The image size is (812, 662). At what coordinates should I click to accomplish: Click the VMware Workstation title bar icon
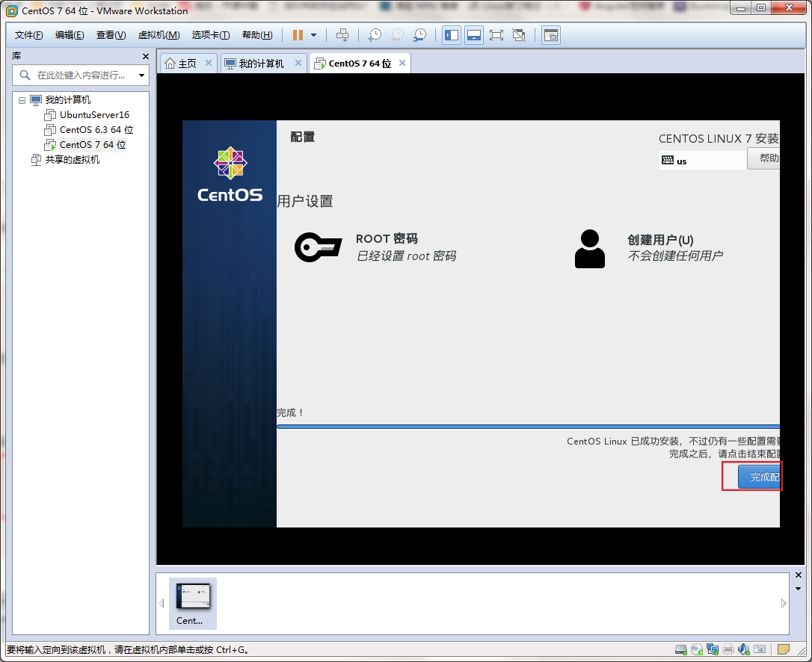click(11, 11)
